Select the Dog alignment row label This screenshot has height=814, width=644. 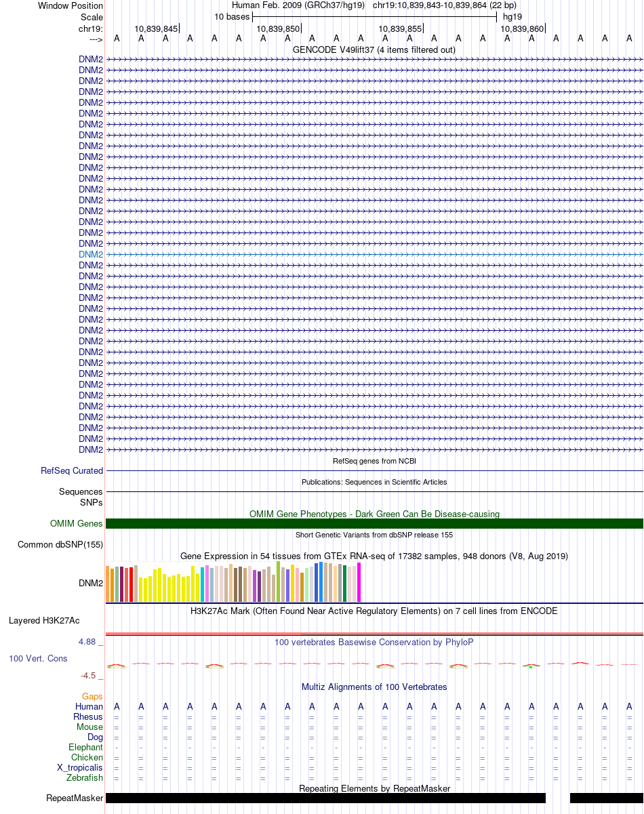(x=95, y=737)
